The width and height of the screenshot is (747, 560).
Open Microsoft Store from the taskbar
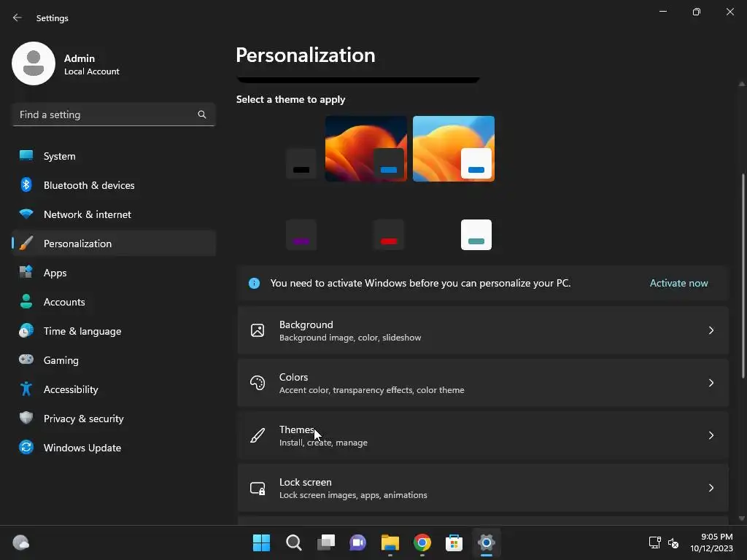click(x=454, y=542)
